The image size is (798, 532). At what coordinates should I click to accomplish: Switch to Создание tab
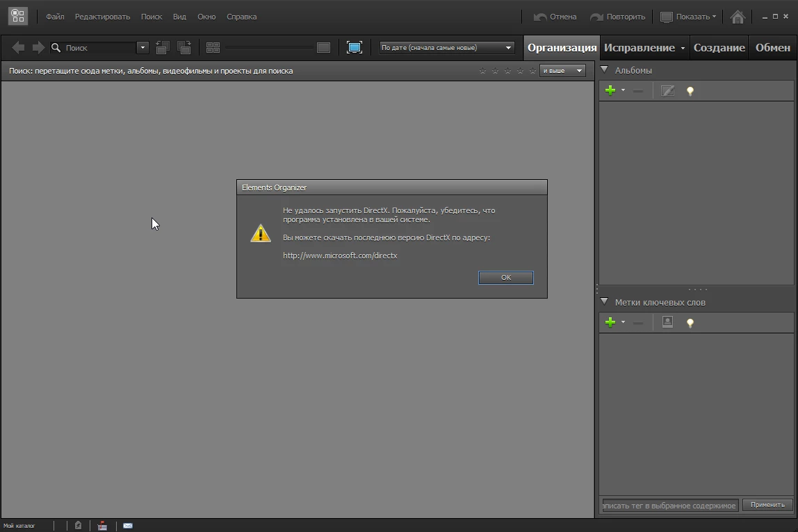coord(719,48)
